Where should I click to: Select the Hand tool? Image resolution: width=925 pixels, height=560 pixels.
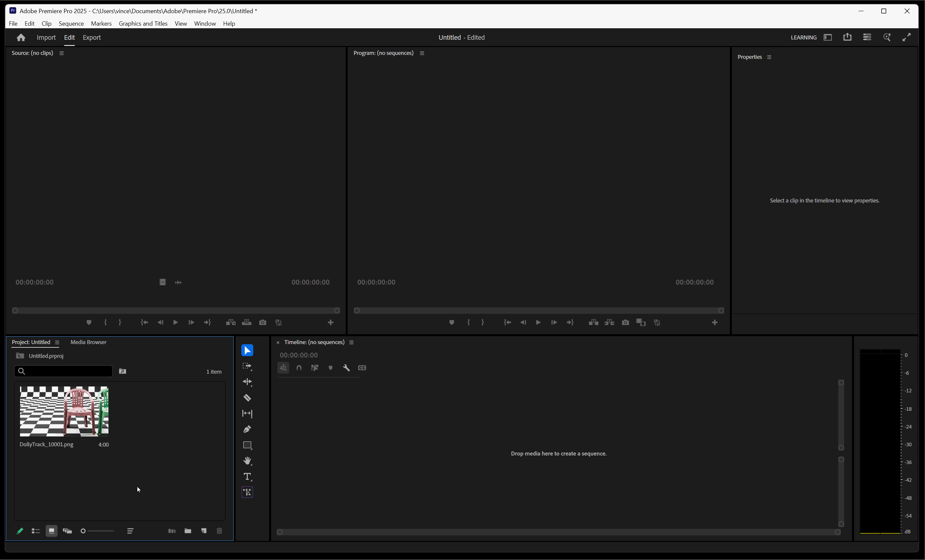[x=247, y=461]
